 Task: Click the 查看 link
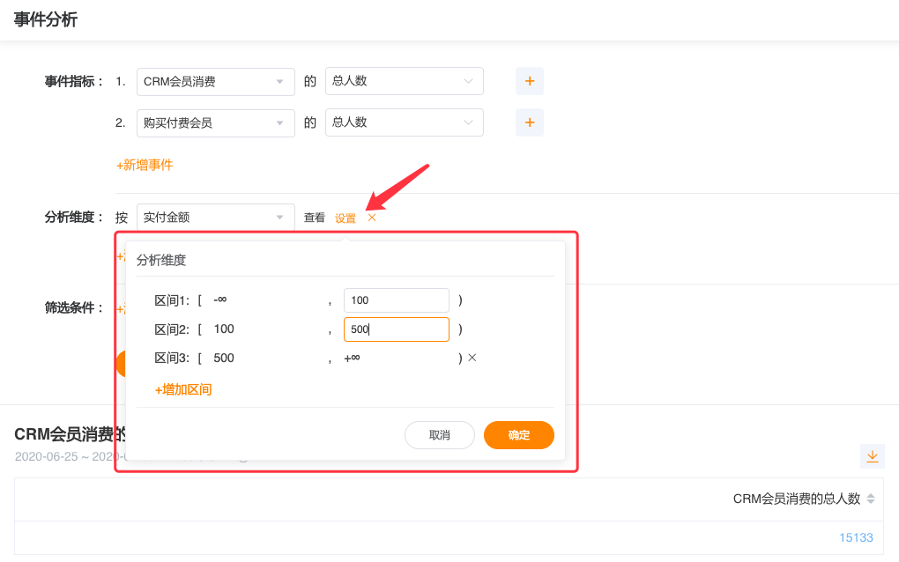point(314,218)
